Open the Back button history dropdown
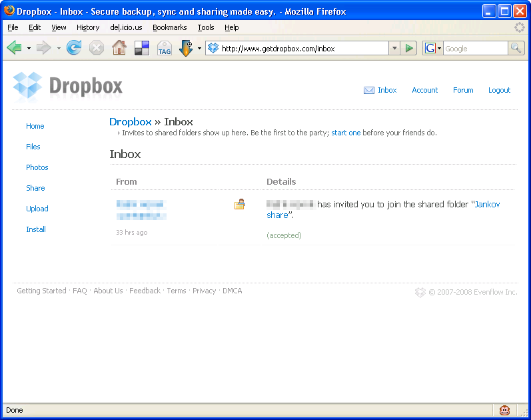 [29, 48]
